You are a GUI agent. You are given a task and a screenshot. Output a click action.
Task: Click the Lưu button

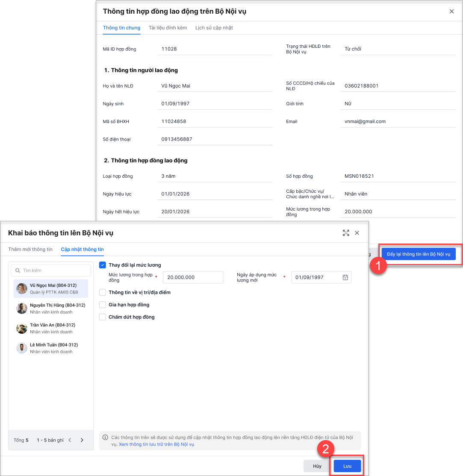tap(347, 466)
